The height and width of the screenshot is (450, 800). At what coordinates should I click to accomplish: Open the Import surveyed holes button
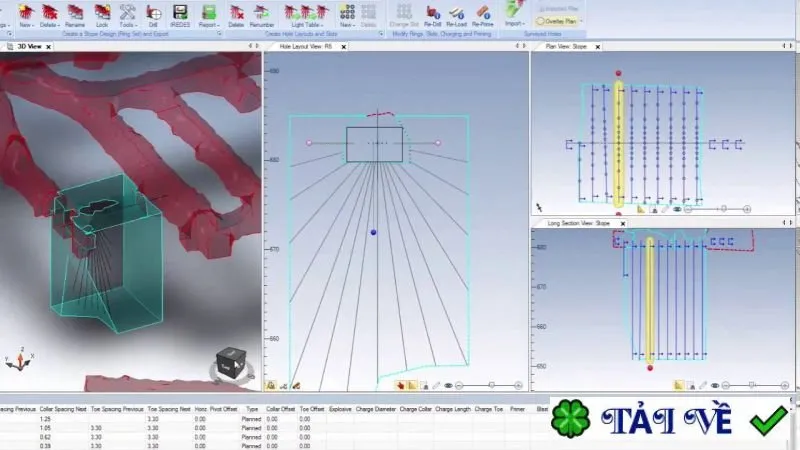[514, 14]
